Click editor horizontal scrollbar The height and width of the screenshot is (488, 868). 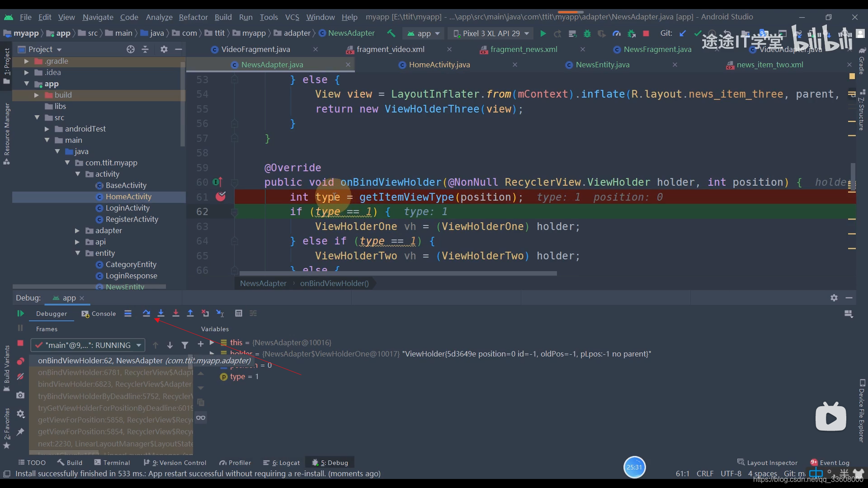pos(398,273)
